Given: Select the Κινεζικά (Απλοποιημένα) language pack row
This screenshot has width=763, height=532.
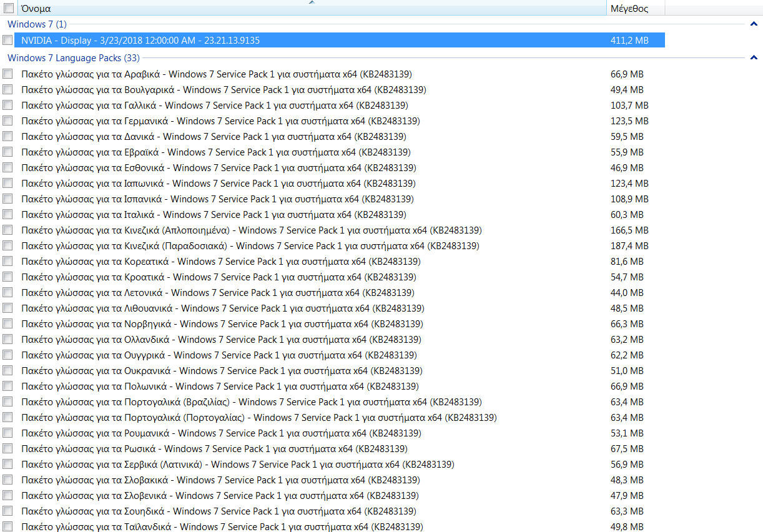Looking at the screenshot, I should coord(340,230).
